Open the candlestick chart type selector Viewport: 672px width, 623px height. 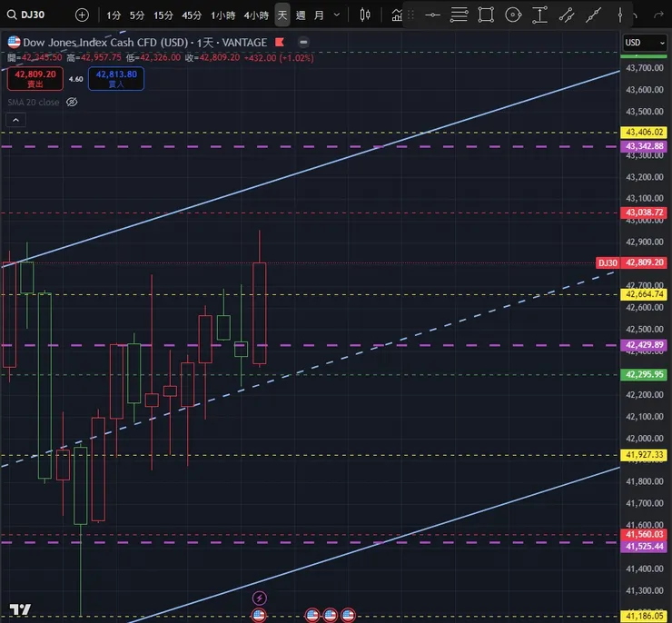tap(365, 15)
